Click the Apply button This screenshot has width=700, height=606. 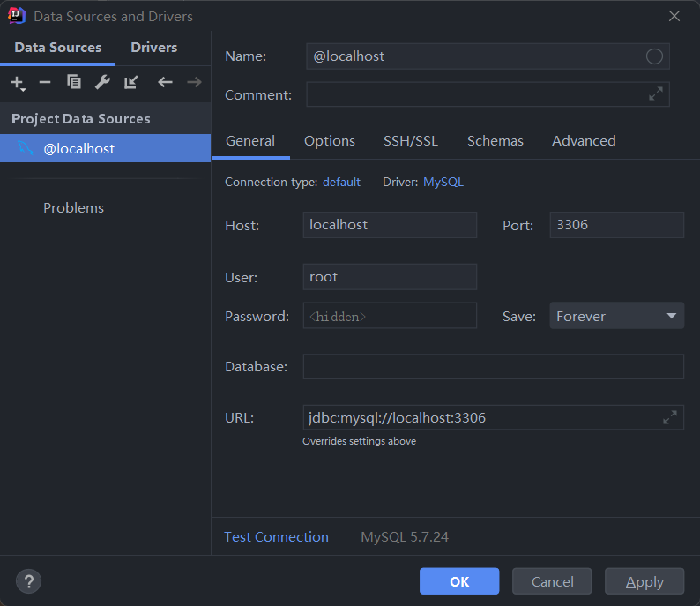tap(644, 581)
